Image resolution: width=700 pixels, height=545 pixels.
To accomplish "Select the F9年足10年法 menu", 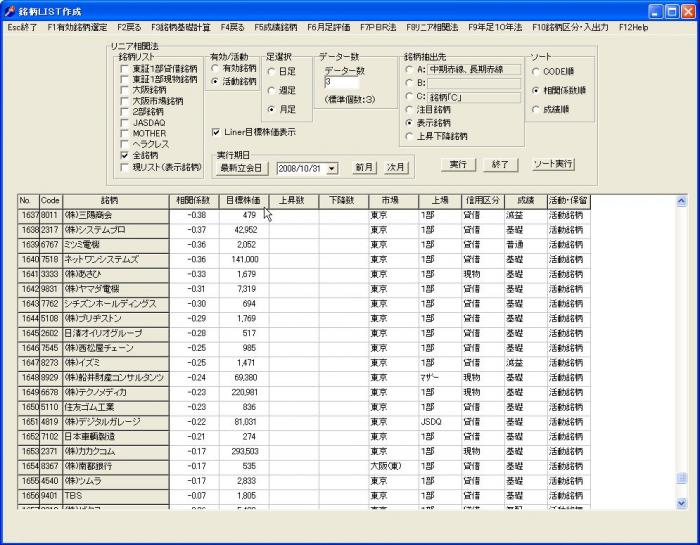I will (x=495, y=27).
